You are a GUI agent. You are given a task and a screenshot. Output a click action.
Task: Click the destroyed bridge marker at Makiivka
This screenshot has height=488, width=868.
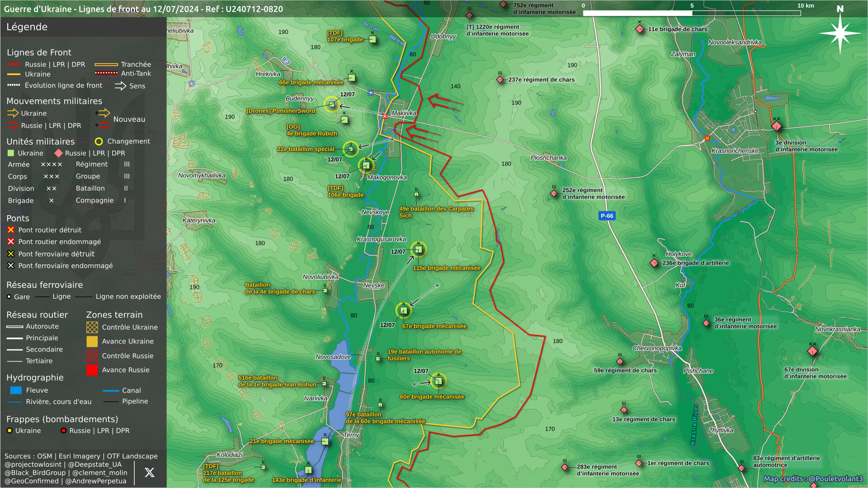(x=385, y=117)
